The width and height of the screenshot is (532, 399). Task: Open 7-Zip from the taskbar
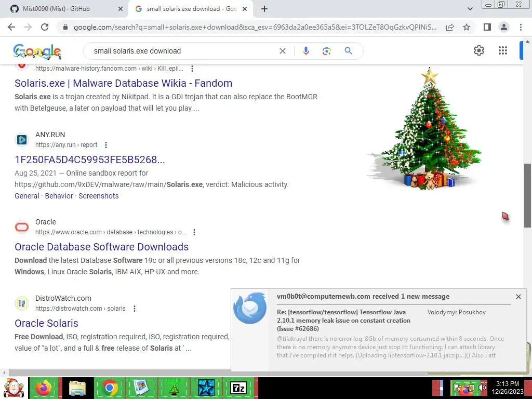tap(238, 388)
